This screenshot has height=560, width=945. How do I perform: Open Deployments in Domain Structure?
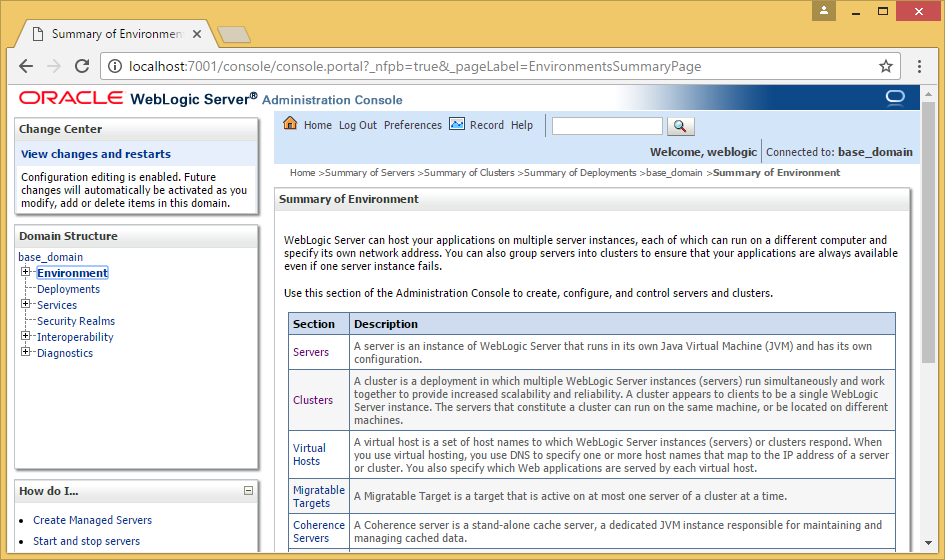tap(68, 289)
